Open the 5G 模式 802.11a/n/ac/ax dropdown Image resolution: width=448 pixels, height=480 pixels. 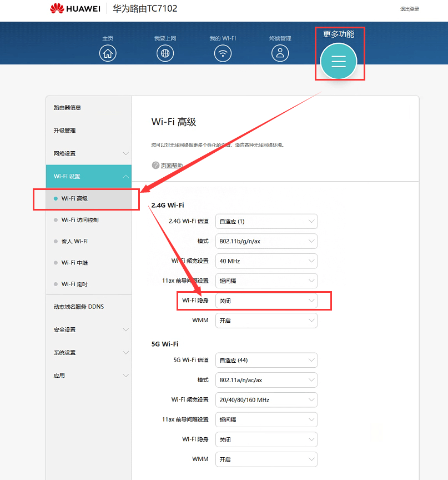[266, 380]
